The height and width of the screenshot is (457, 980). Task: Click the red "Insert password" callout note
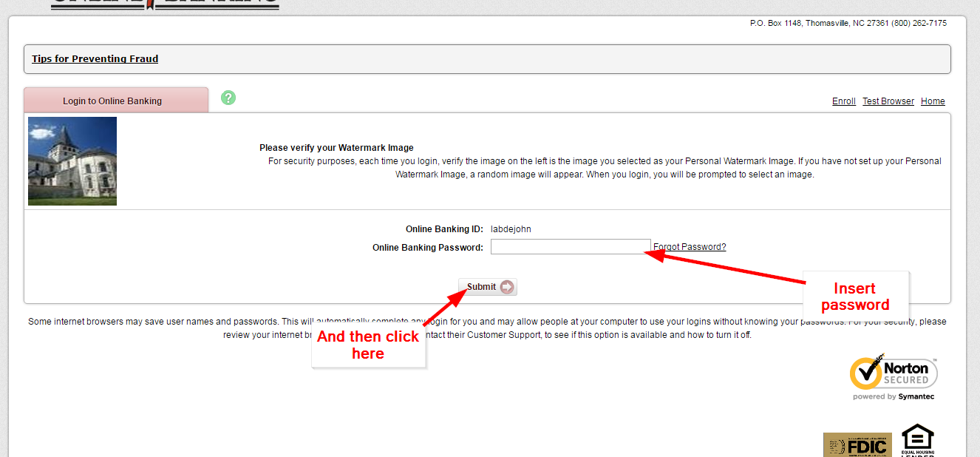[855, 297]
